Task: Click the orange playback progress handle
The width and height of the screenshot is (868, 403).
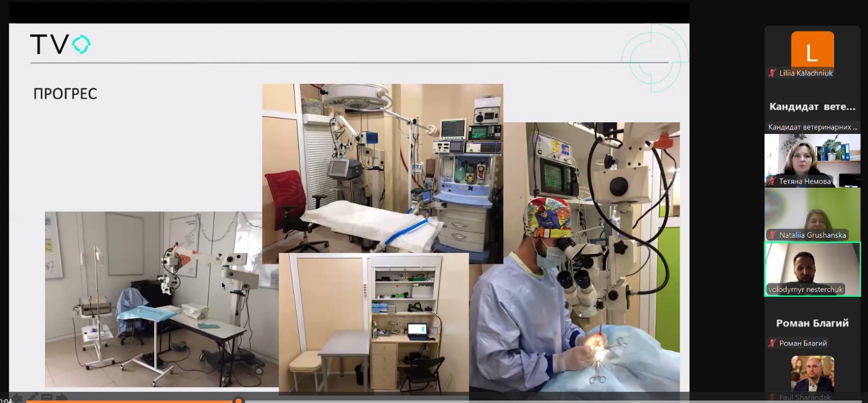Action: coord(239,401)
